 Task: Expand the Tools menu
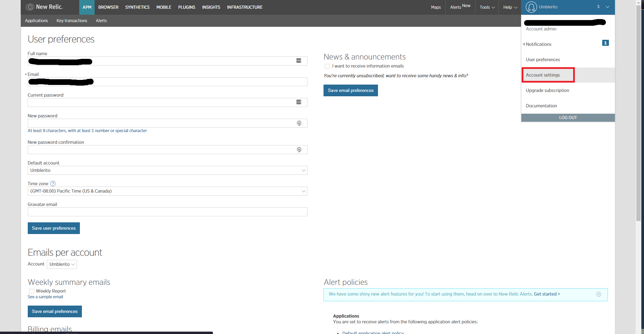tap(487, 7)
